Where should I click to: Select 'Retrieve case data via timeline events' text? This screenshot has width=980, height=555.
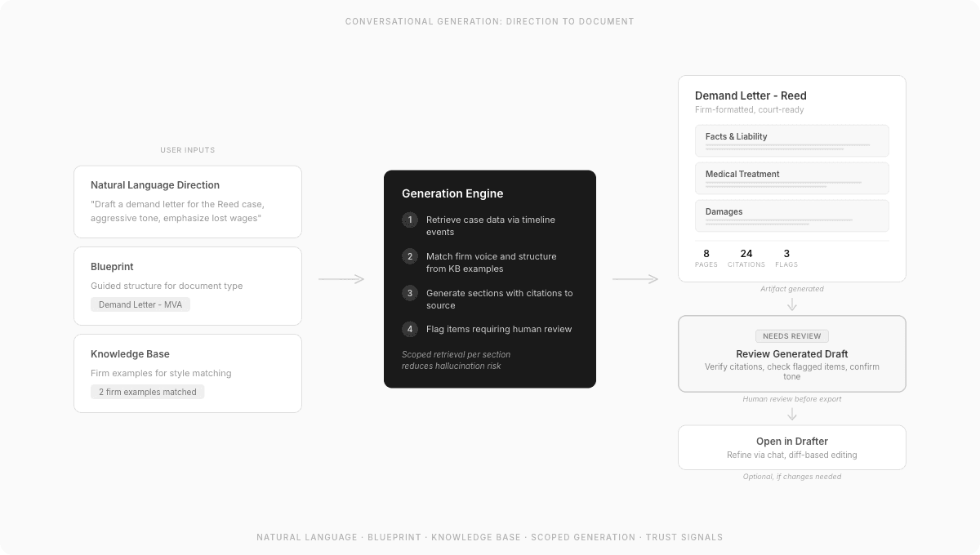[491, 226]
